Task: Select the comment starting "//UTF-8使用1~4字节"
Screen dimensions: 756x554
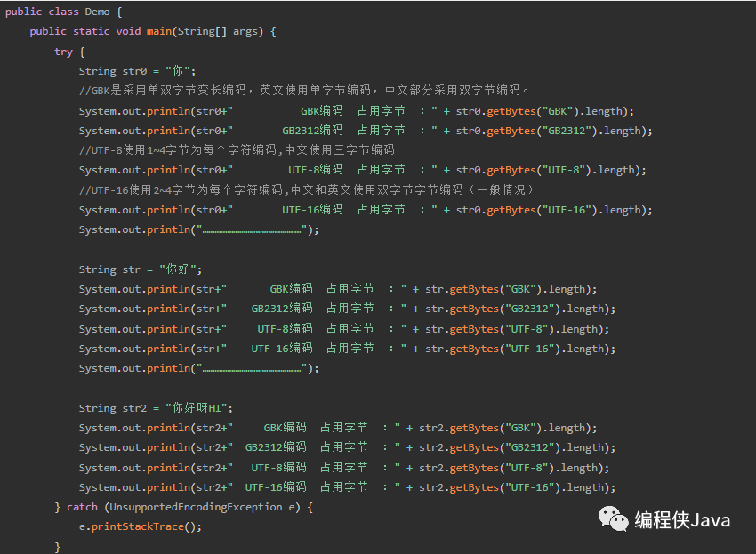Action: tap(237, 150)
